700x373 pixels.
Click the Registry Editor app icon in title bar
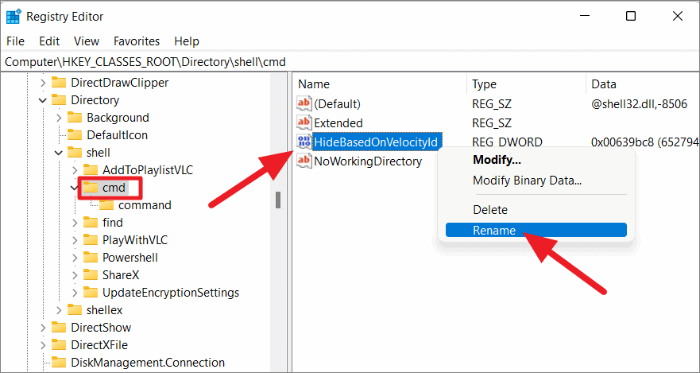coord(12,17)
